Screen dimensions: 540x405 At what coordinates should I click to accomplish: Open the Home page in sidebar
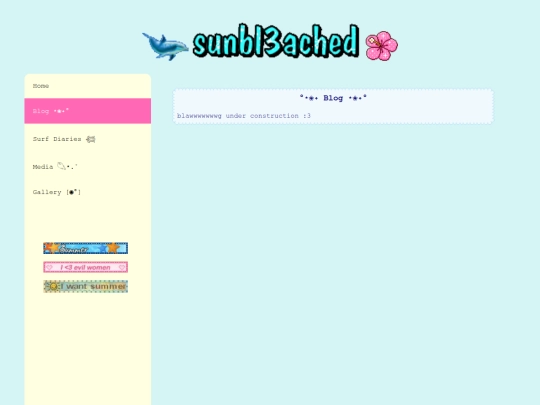(87, 86)
